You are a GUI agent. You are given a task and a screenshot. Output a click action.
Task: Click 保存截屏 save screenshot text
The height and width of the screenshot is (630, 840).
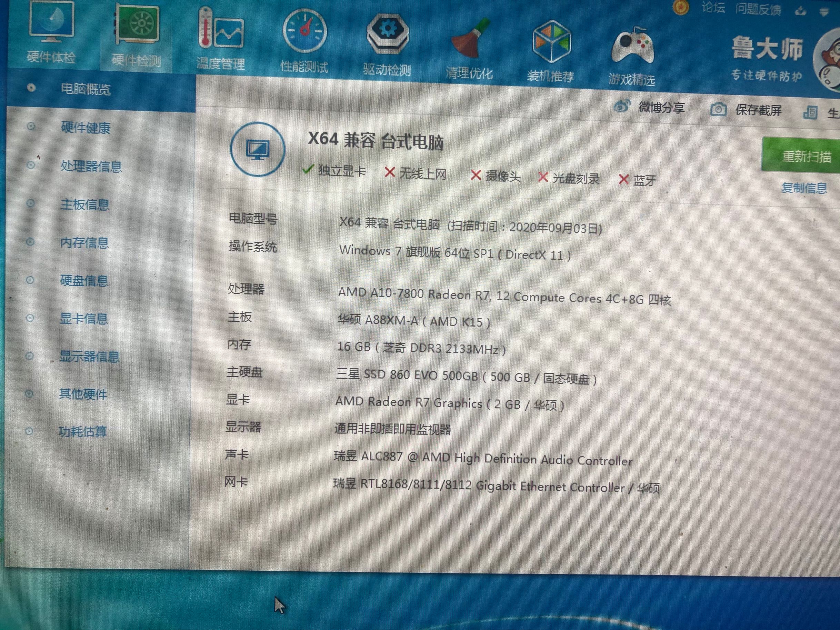758,110
